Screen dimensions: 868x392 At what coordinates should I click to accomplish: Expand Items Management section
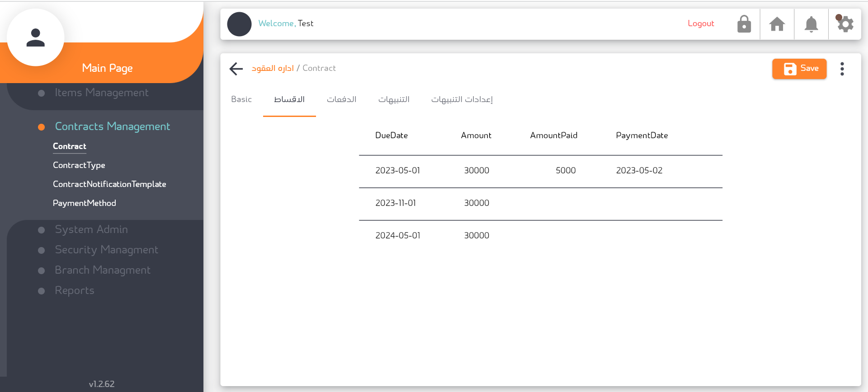click(101, 93)
